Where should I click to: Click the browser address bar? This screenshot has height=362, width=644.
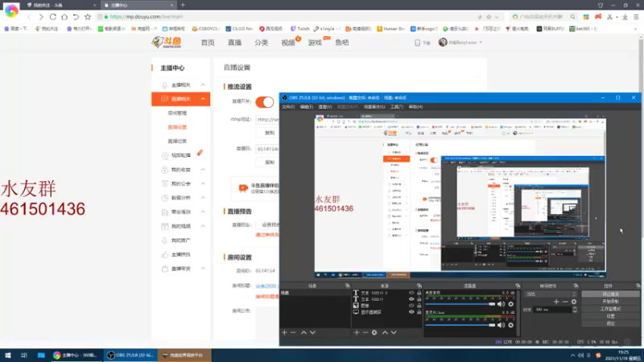[x=287, y=17]
